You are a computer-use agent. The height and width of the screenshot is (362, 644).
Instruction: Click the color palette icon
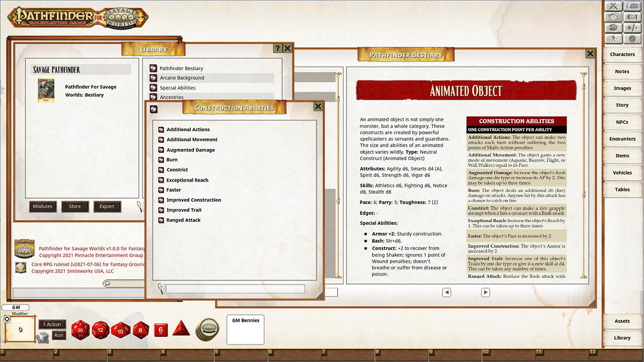click(612, 28)
